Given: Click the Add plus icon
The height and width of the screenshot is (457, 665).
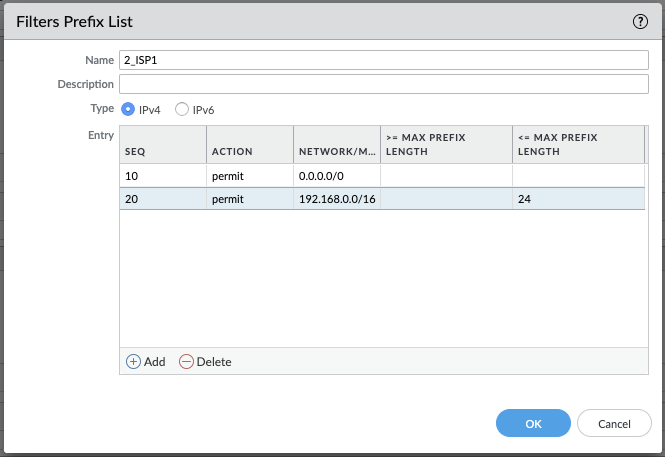Looking at the screenshot, I should (134, 361).
